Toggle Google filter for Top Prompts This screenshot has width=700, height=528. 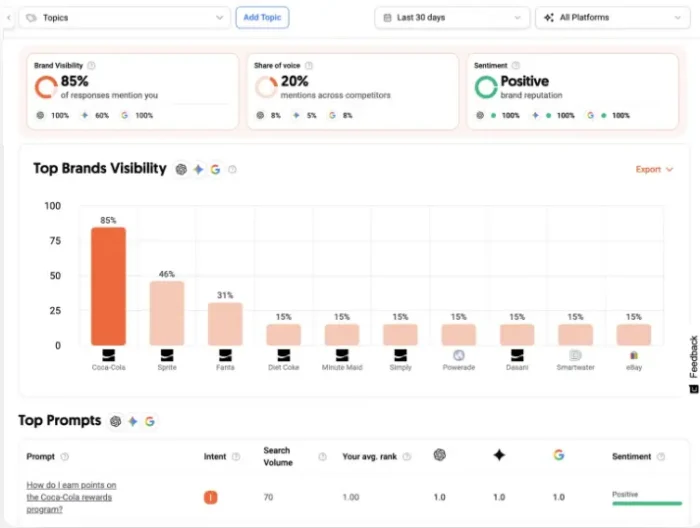click(150, 421)
